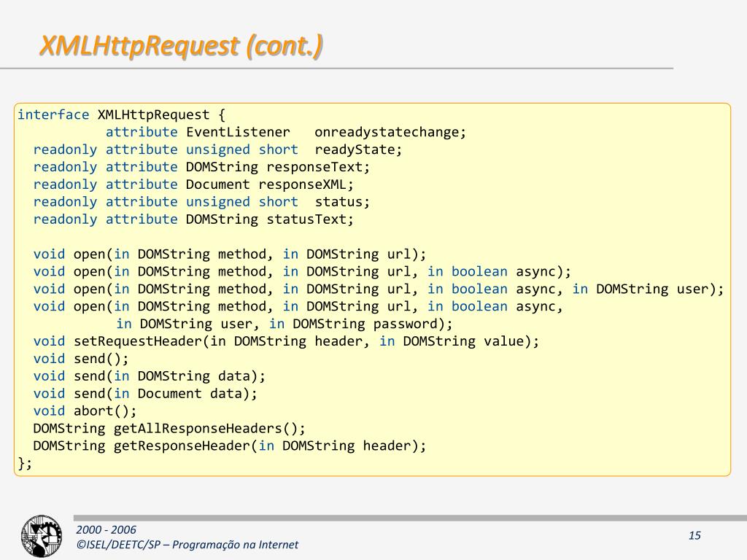
Task: Click the "statusText" attribute name
Action: click(x=306, y=219)
